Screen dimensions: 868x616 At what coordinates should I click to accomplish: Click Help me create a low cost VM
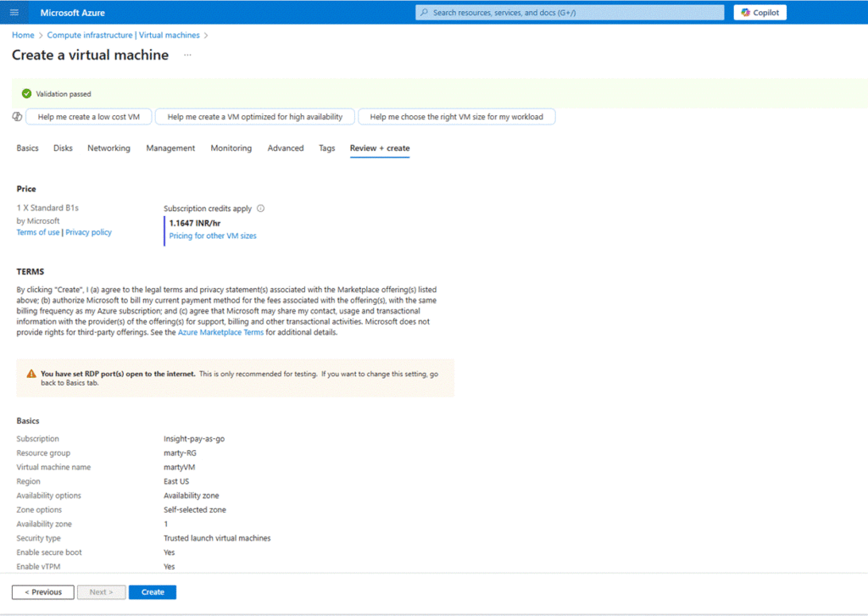88,117
